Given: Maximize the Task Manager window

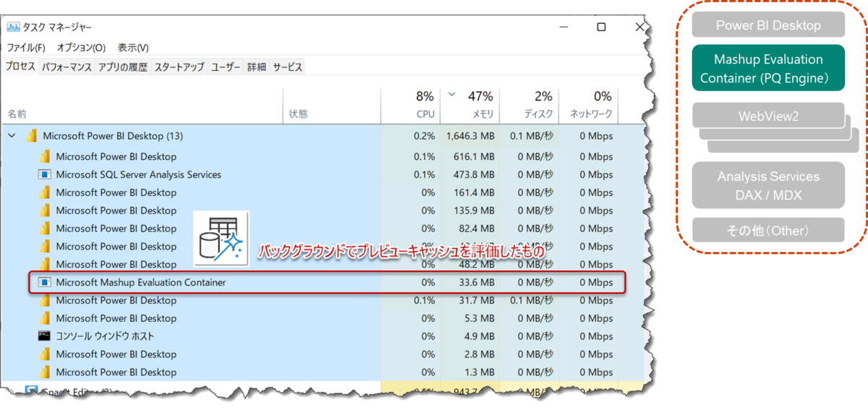Looking at the screenshot, I should pos(601,27).
